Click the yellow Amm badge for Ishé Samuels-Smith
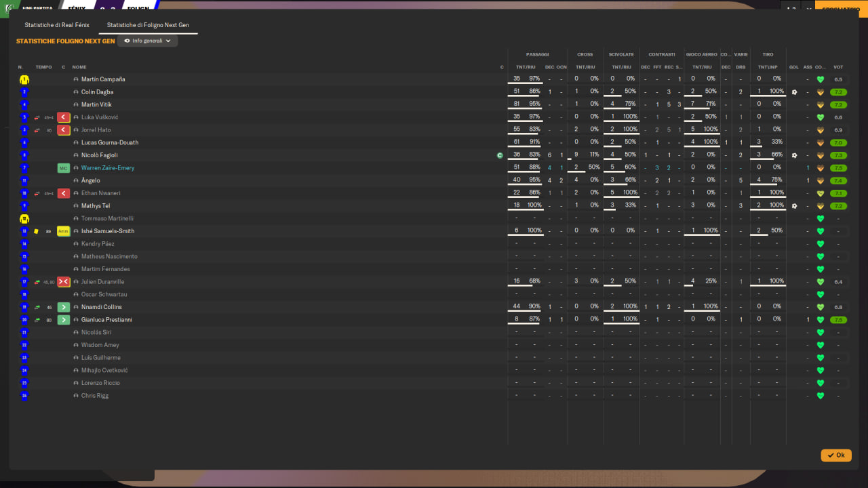 pyautogui.click(x=64, y=231)
